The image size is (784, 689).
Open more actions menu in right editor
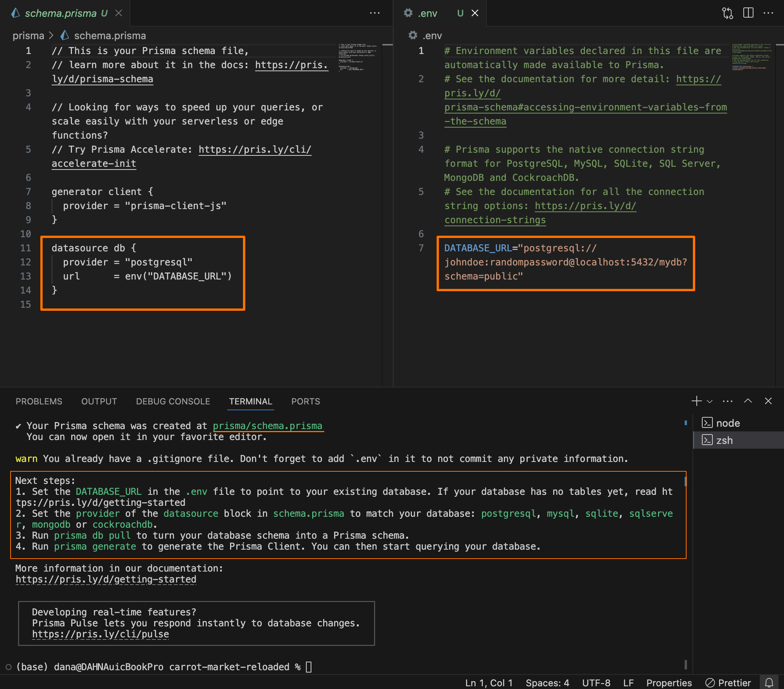pos(768,13)
